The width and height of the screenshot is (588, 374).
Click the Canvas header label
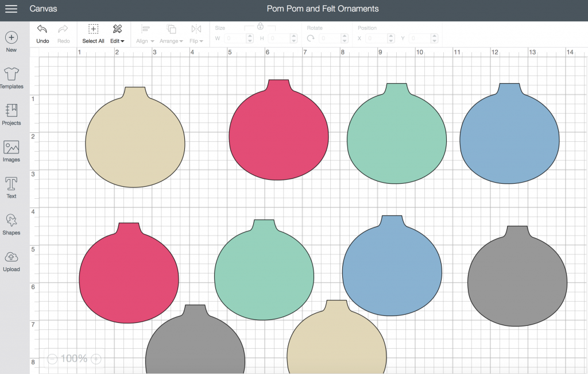43,9
